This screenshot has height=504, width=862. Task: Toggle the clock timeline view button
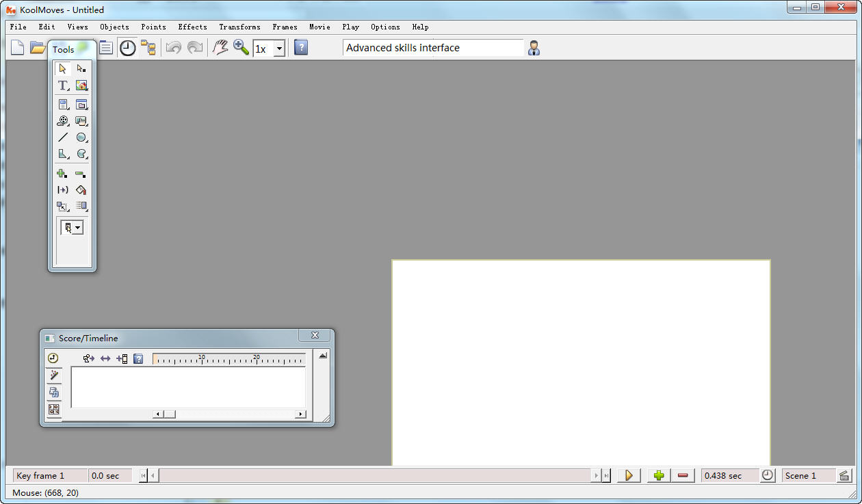coord(127,48)
